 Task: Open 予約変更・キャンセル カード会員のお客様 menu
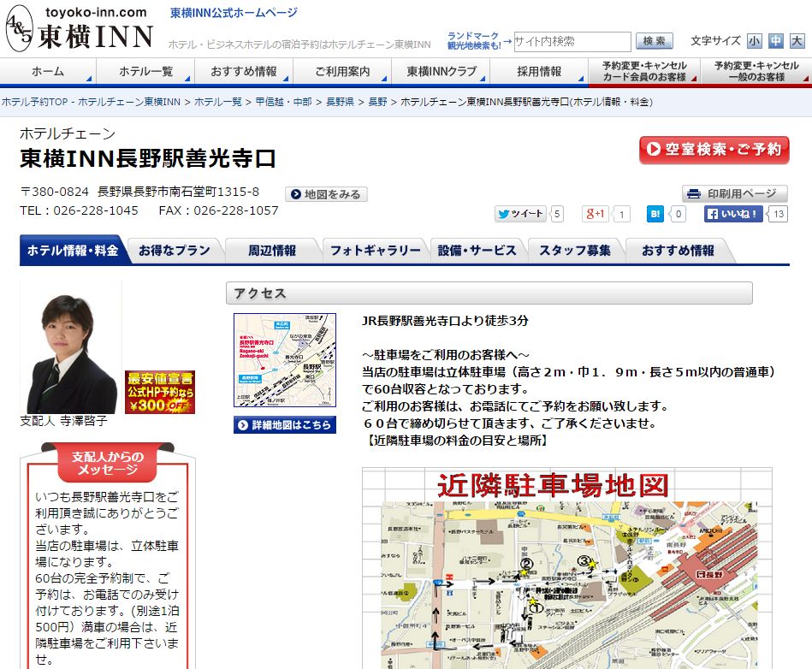point(644,72)
